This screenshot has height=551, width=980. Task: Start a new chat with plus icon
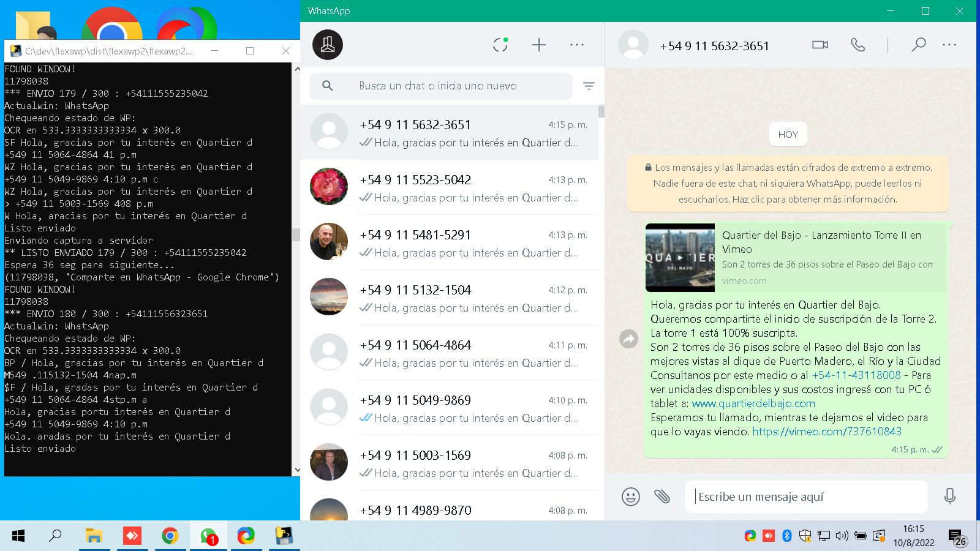pos(539,45)
